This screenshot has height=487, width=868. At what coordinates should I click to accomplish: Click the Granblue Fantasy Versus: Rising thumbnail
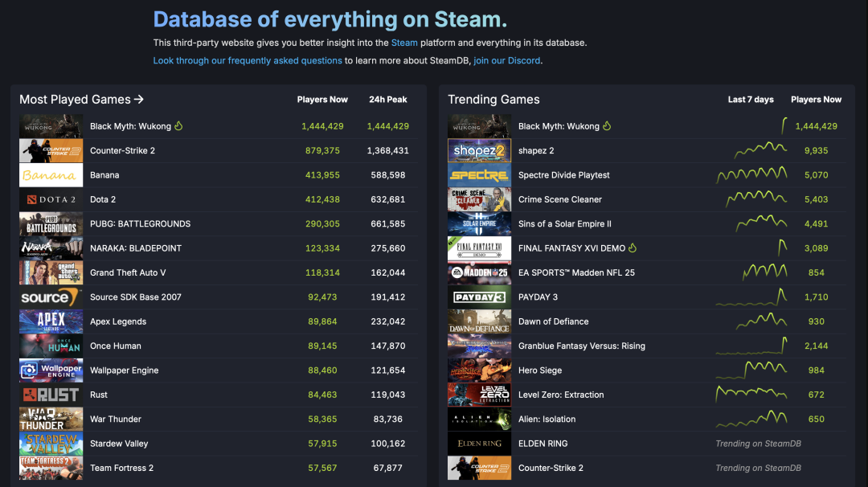479,346
